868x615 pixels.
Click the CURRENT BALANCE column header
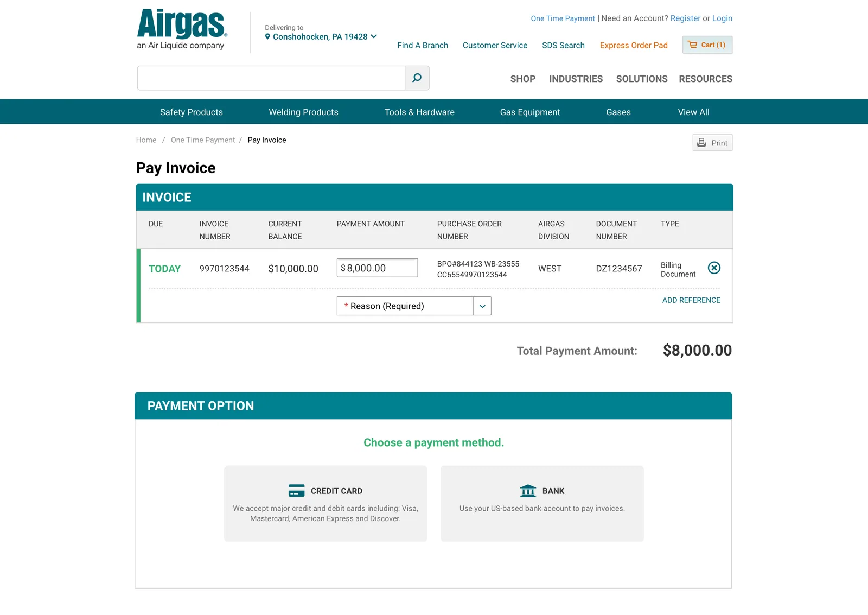coord(285,230)
